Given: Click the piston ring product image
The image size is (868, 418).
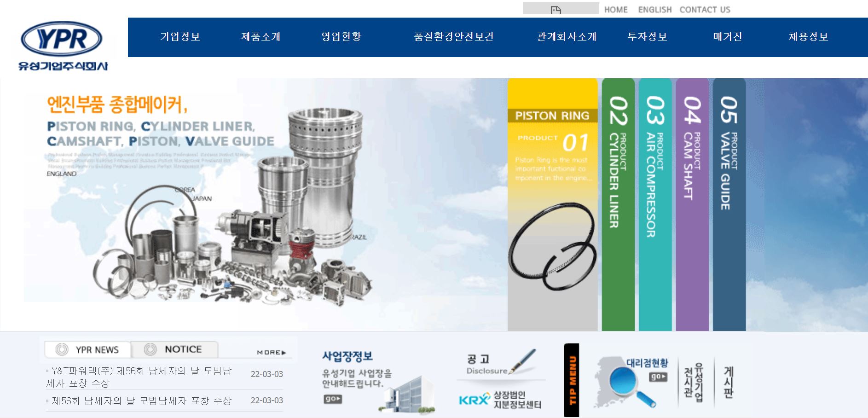Looking at the screenshot, I should pyautogui.click(x=552, y=246).
